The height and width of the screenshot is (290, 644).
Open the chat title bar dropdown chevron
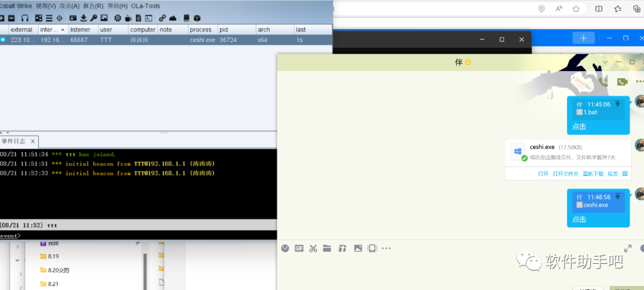coord(605,62)
